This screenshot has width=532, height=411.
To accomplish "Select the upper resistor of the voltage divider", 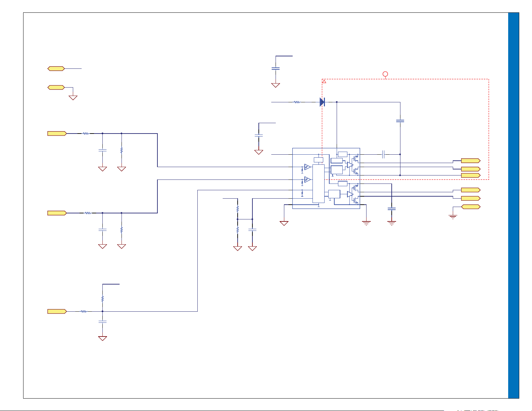I will click(238, 209).
